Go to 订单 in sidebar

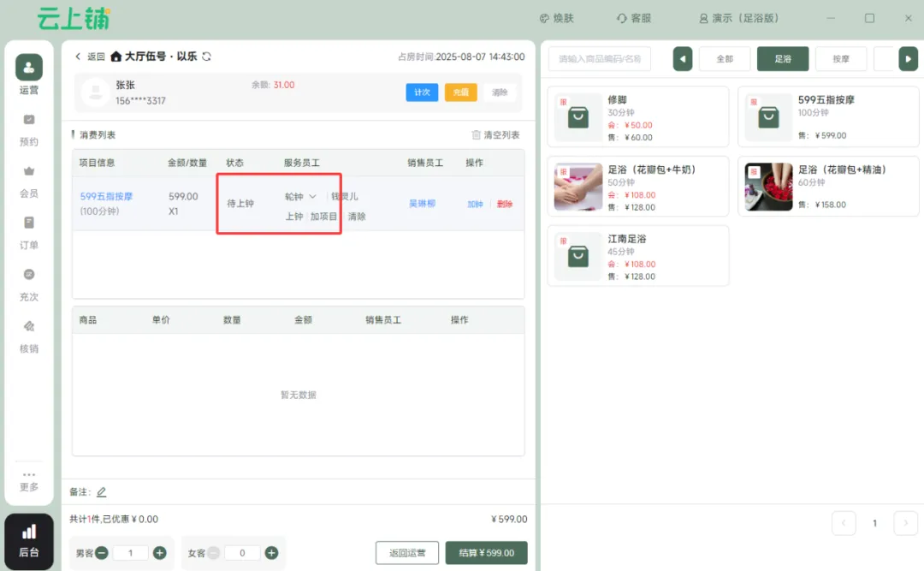coord(28,223)
